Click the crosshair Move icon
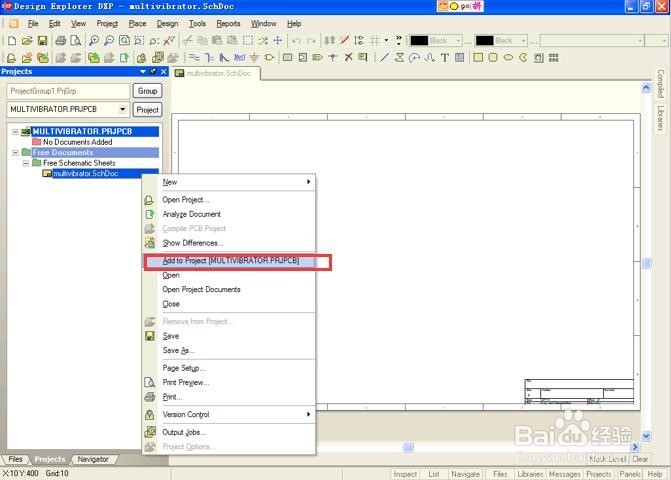 [x=278, y=41]
